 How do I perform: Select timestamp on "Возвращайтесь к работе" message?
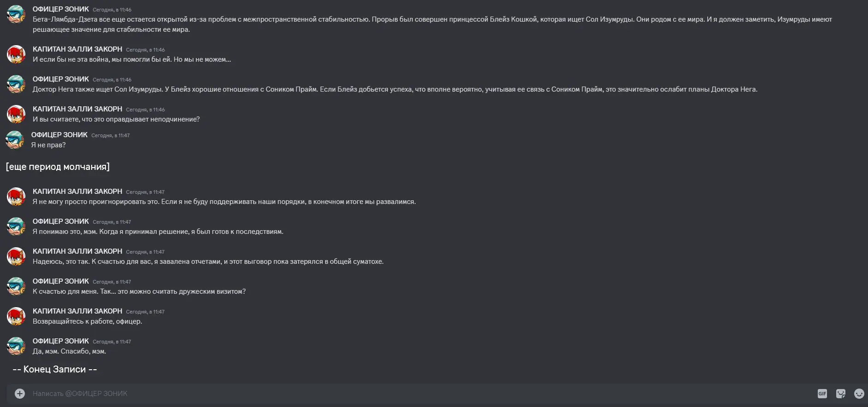(x=145, y=312)
